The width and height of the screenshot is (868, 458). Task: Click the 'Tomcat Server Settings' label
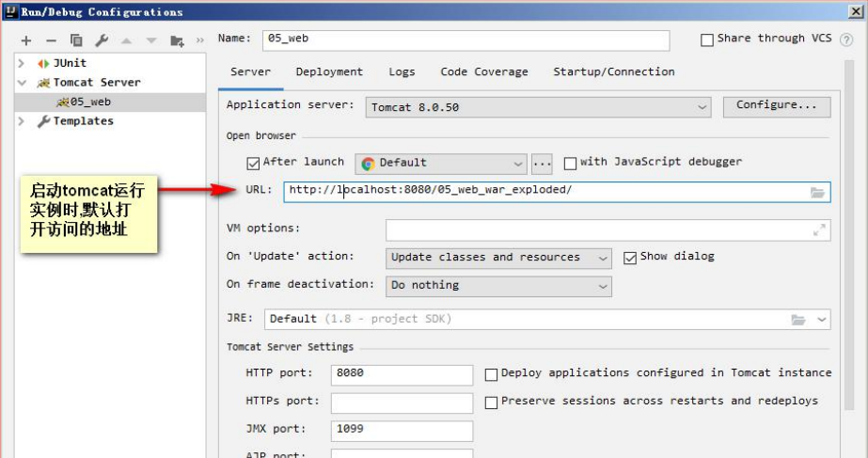click(290, 347)
